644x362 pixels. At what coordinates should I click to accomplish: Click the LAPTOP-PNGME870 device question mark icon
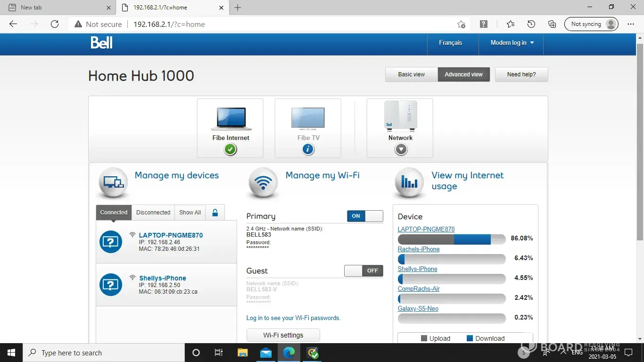111,242
